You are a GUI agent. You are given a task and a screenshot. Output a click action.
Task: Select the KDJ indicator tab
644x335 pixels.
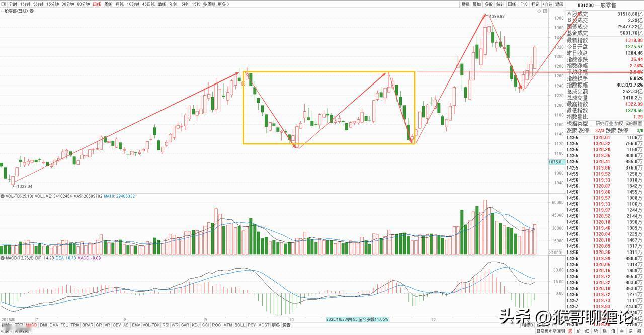[x=196, y=325]
